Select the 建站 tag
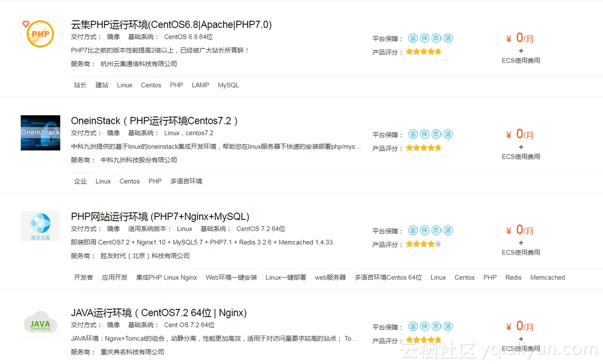Viewport: 603px width, 364px height. [x=102, y=85]
